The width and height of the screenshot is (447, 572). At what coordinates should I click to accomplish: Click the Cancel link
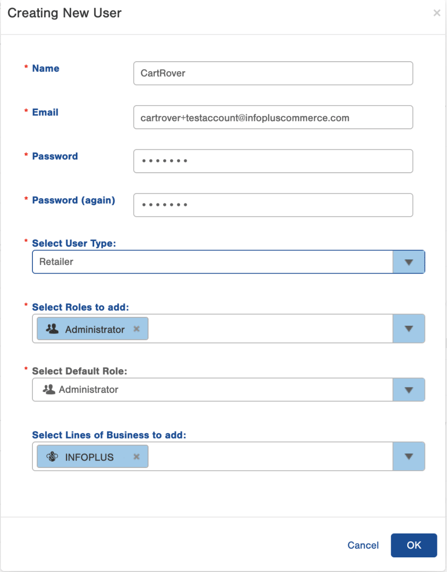[363, 545]
